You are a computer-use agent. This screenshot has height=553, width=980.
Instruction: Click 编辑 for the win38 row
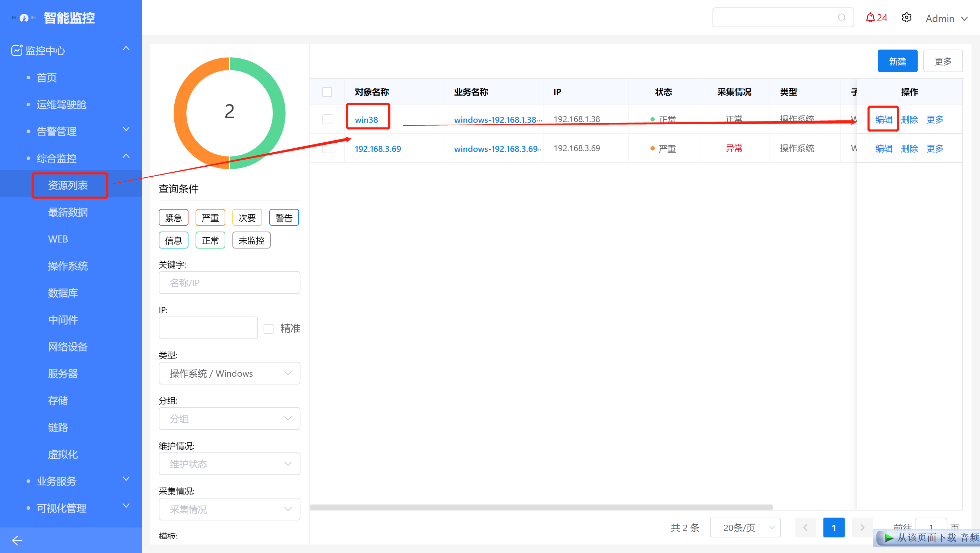[884, 119]
